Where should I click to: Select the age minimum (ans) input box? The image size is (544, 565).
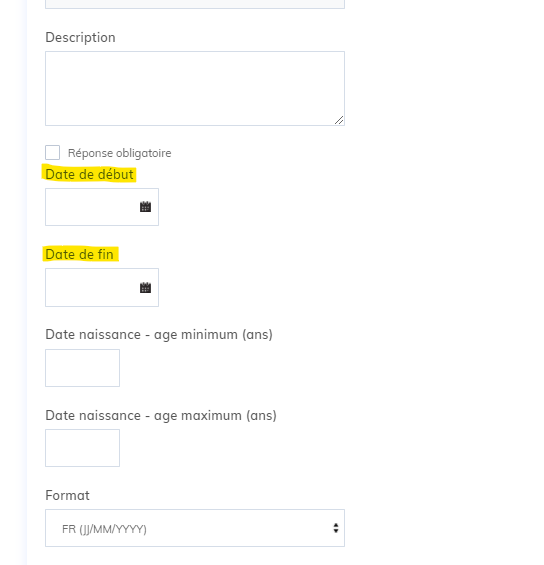coord(83,368)
